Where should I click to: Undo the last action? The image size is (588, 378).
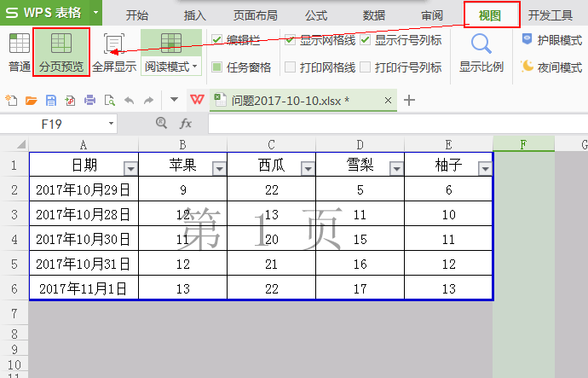pyautogui.click(x=129, y=100)
